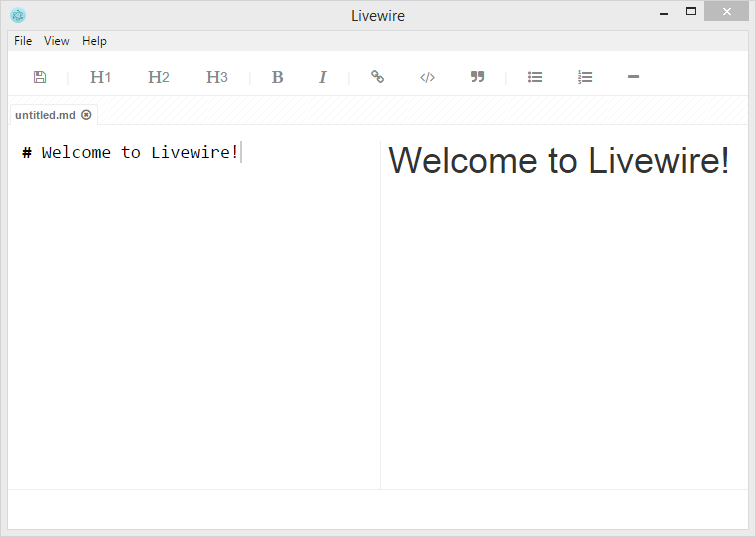Minimize the Livewire window
The height and width of the screenshot is (537, 756).
click(x=664, y=13)
